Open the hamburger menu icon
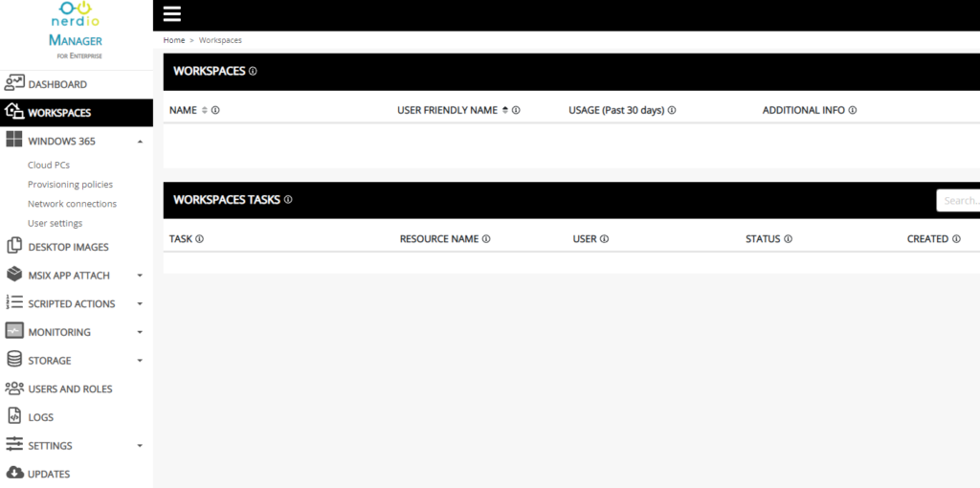Image resolution: width=980 pixels, height=488 pixels. click(x=172, y=14)
